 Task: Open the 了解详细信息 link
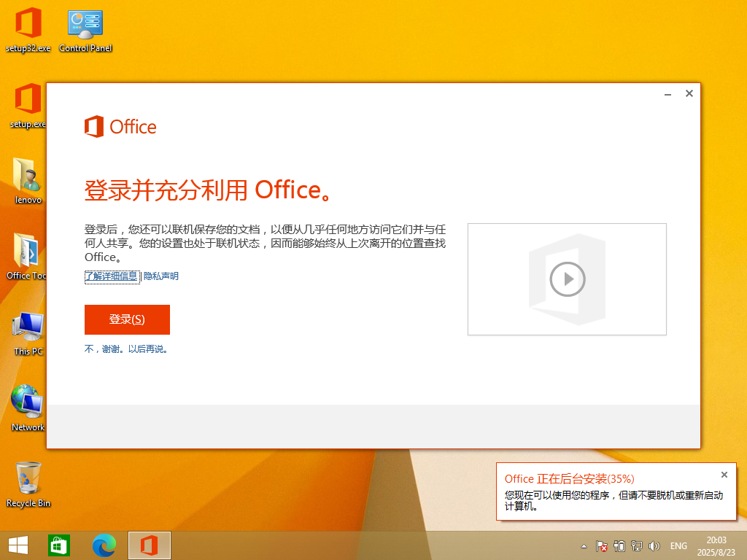click(x=112, y=276)
